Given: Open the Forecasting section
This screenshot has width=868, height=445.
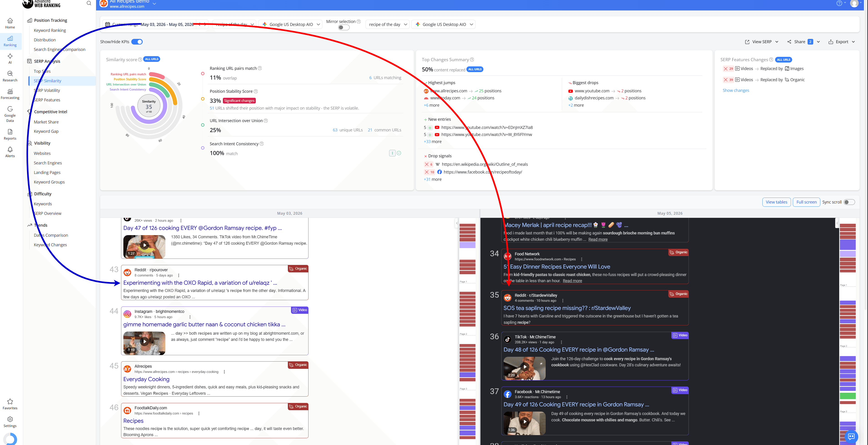Looking at the screenshot, I should tap(10, 94).
